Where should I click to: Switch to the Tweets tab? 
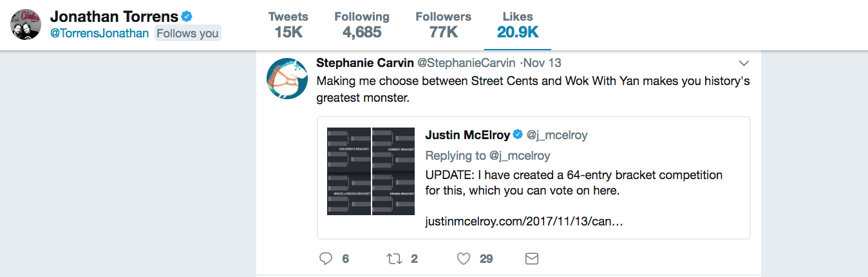click(288, 24)
